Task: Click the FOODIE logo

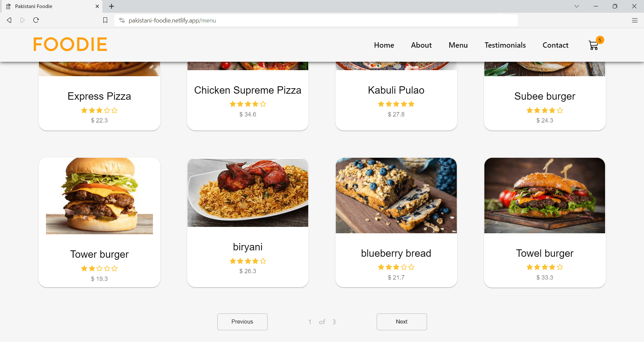Action: (70, 44)
